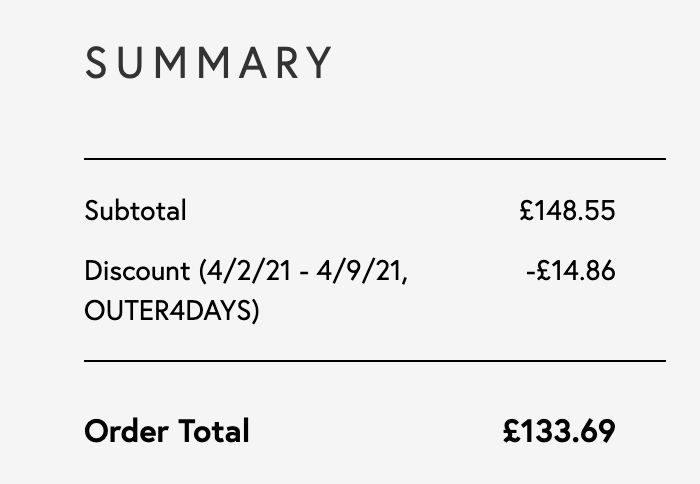Viewport: 700px width, 484px height.
Task: Click the minus sign before £14.86
Action: (531, 271)
